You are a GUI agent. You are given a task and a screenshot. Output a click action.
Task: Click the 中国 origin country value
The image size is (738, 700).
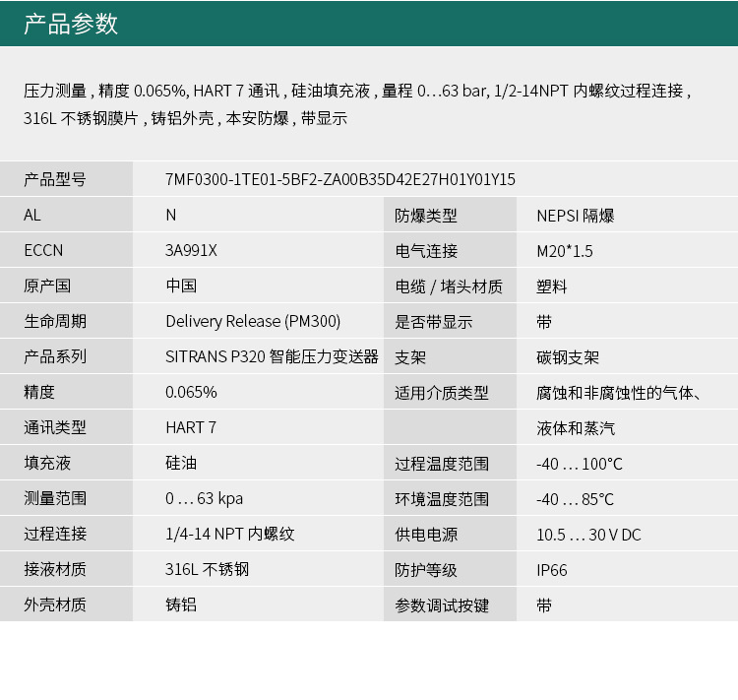click(181, 286)
